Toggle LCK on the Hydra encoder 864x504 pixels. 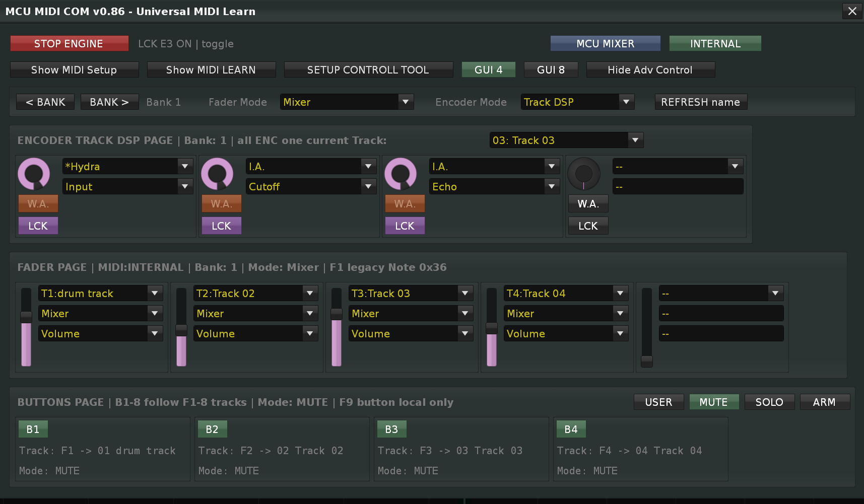tap(38, 226)
